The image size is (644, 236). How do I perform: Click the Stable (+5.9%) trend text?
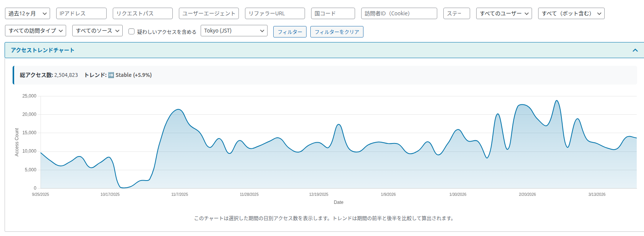pos(134,75)
